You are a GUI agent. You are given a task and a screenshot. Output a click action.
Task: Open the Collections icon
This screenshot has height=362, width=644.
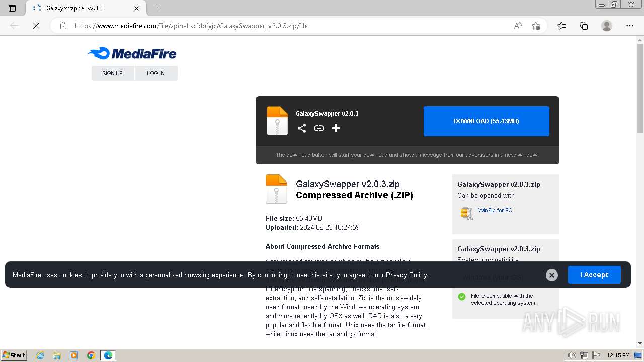[584, 26]
